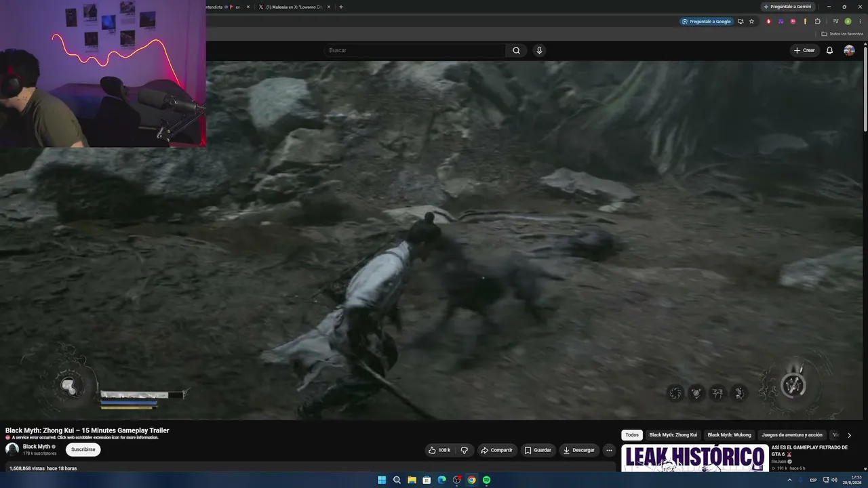The height and width of the screenshot is (488, 868).
Task: Open Todos los favoritos bookmarks folder
Action: coord(842,34)
